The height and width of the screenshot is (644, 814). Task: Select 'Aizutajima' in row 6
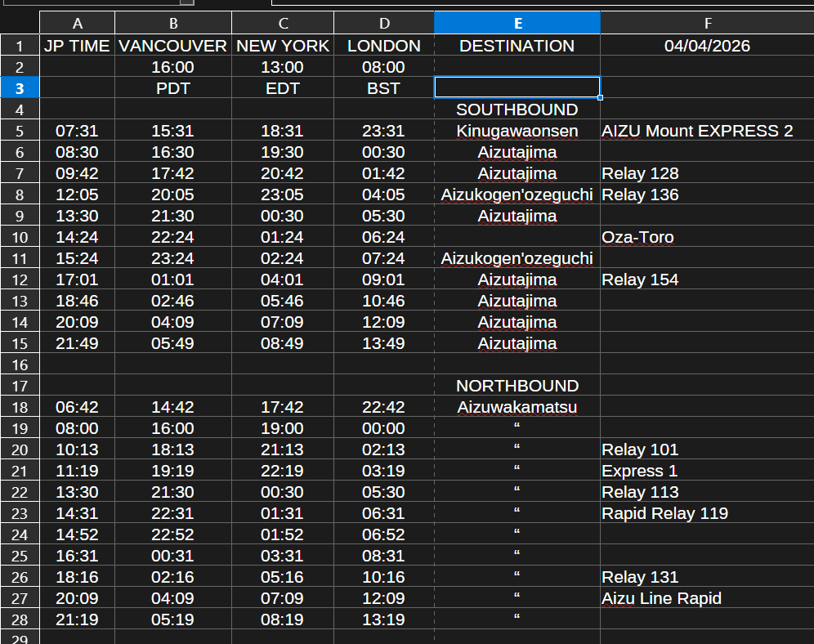tap(517, 152)
